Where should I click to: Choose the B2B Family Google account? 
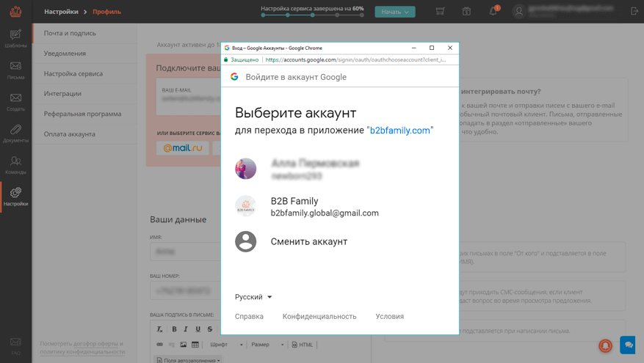(x=340, y=206)
